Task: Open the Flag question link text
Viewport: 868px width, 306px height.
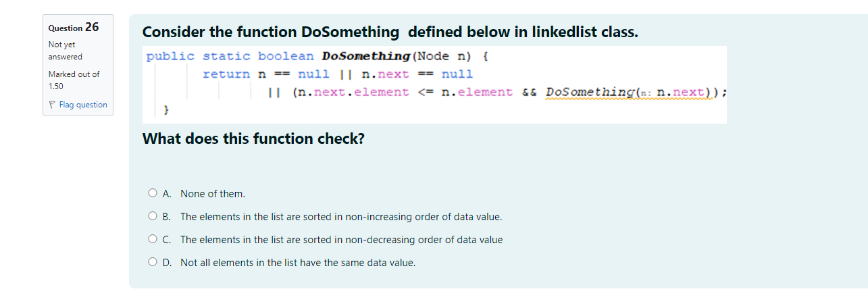Action: click(83, 105)
